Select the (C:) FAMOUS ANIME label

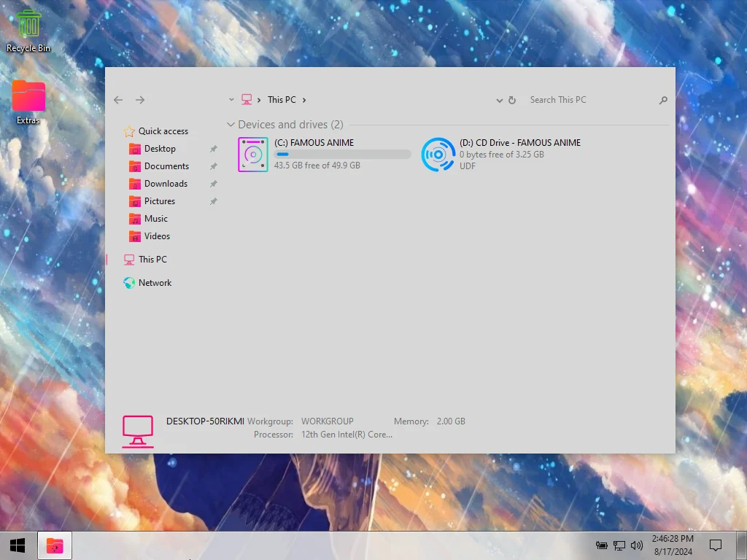click(x=314, y=142)
